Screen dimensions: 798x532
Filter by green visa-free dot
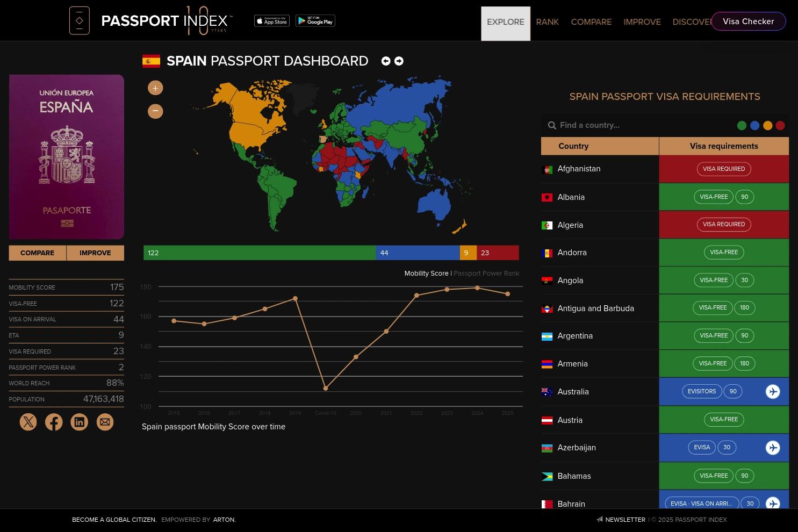[742, 126]
